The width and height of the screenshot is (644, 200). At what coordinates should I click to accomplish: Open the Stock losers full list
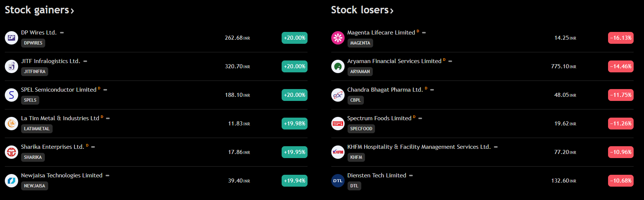(x=362, y=10)
